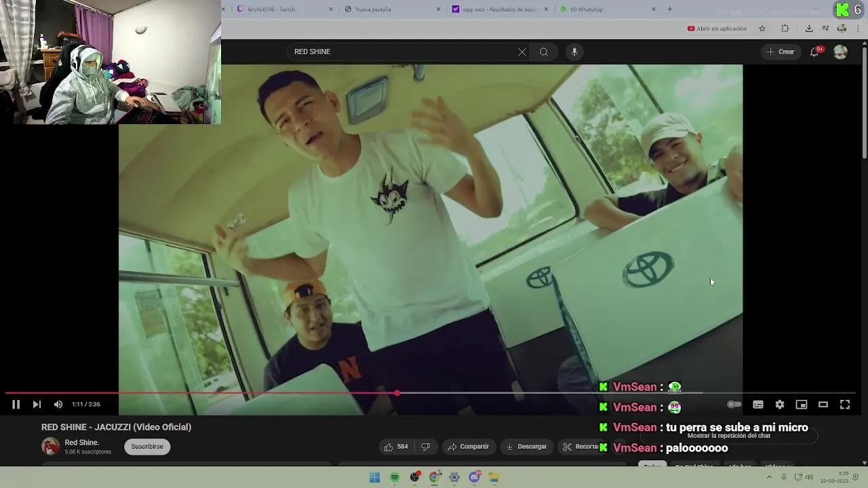Open browser profile avatar in toolbar
This screenshot has height=488, width=868.
(842, 28)
